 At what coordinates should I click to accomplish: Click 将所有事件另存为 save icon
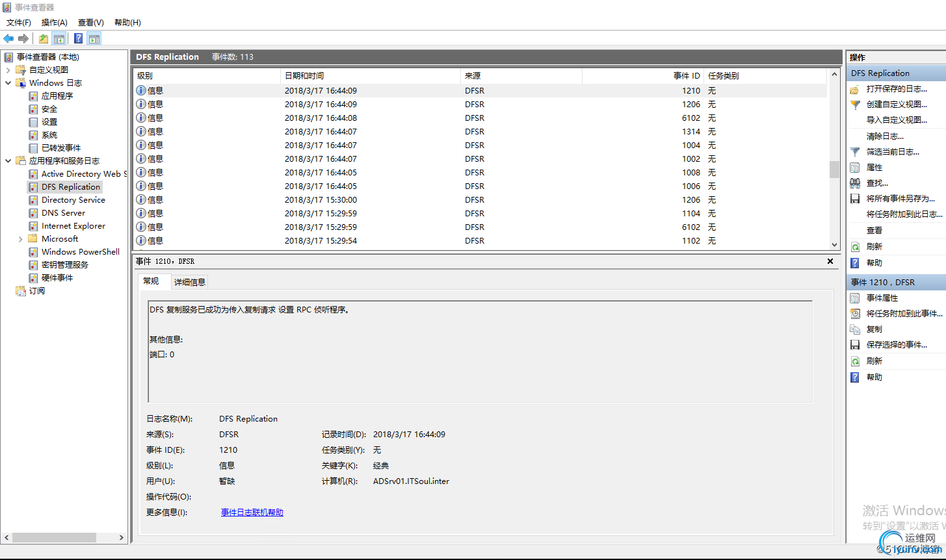855,199
